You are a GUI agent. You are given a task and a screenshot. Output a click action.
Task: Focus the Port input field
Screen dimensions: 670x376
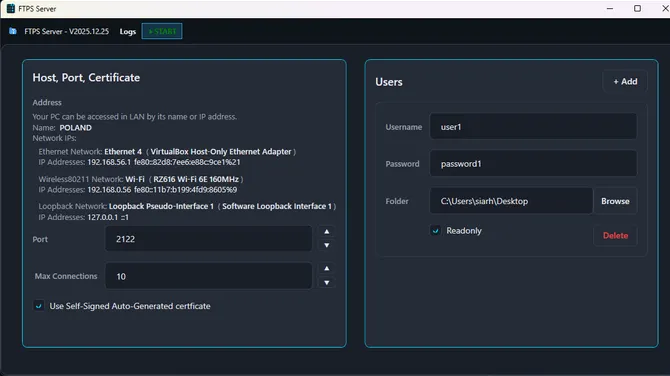click(x=209, y=239)
